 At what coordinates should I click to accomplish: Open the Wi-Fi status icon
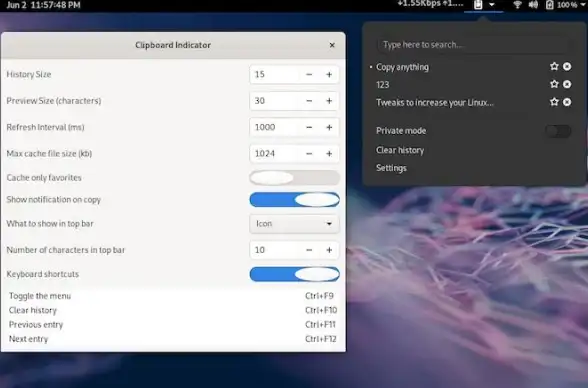point(518,5)
